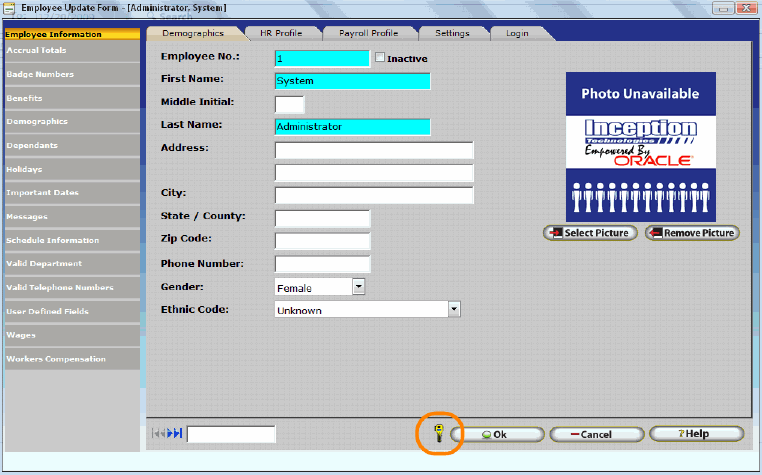This screenshot has width=762, height=475.
Task: Expand the Ethnic Code dropdown
Action: [454, 310]
